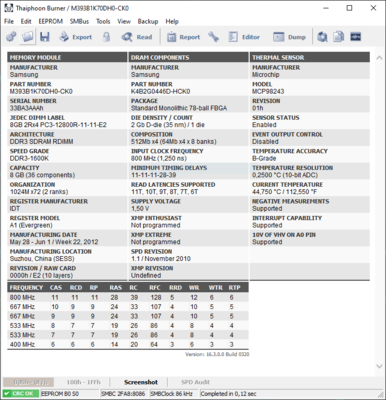Open a file with the folder icon
The image size is (386, 400).
coord(28,37)
